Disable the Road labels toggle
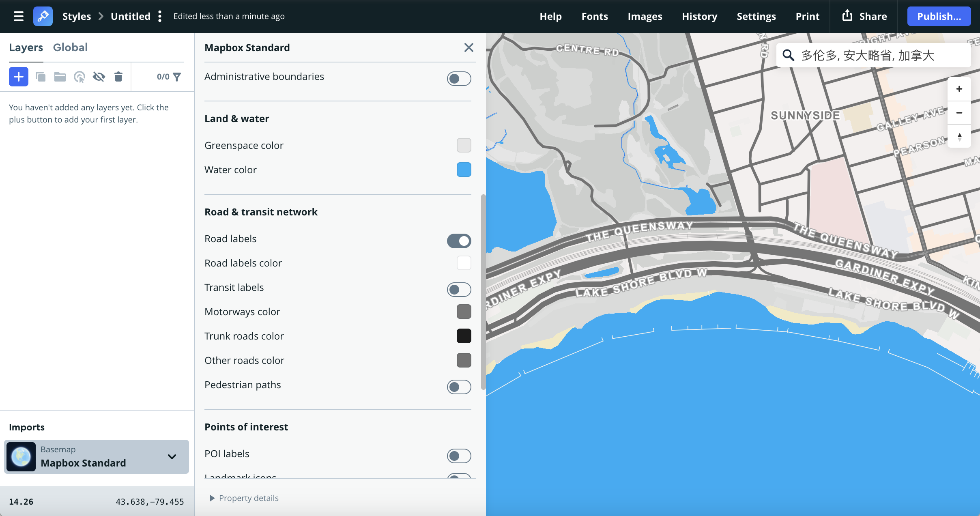 point(458,241)
